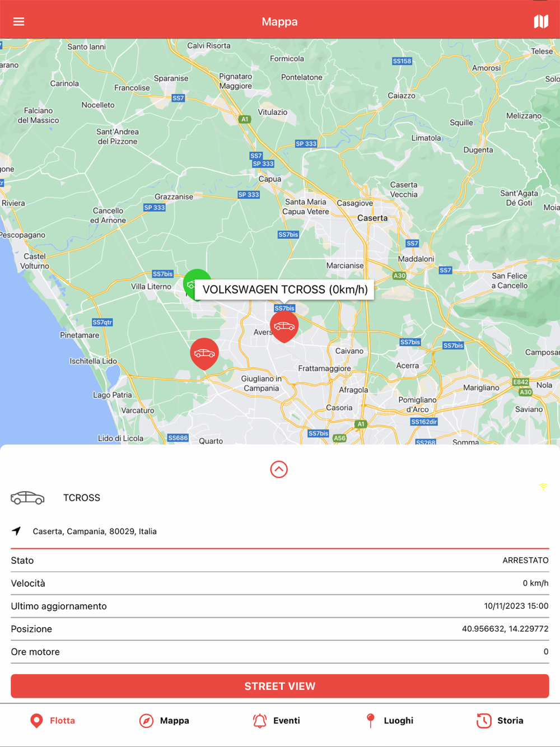
Task: Click the TCROSS car outline icon
Action: point(27,497)
